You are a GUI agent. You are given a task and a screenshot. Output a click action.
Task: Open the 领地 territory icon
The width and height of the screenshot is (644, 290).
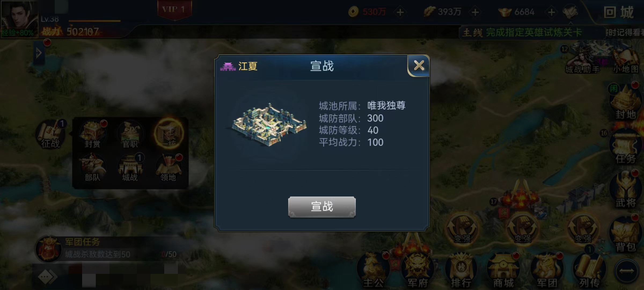(x=169, y=168)
